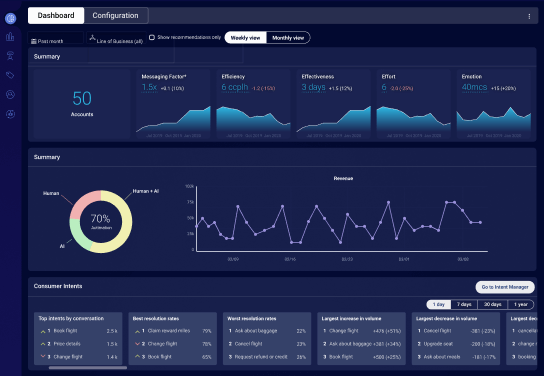This screenshot has width=544, height=376.
Task: Open the bar chart analytics sidebar icon
Action: tap(10, 36)
